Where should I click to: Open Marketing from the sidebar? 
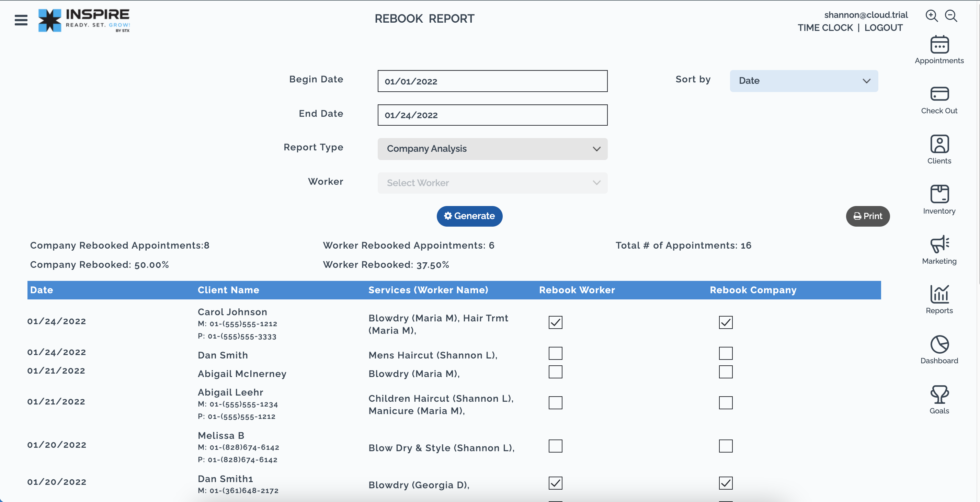[x=939, y=250]
